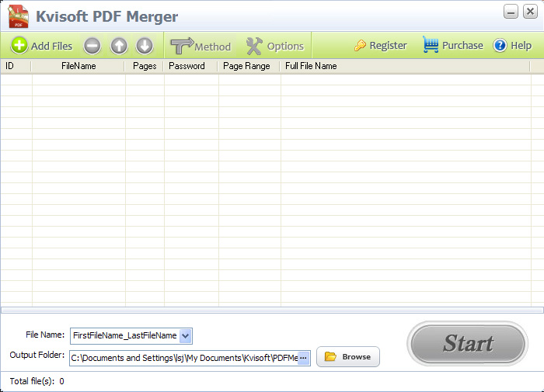Click the Page Range column header
The width and height of the screenshot is (544, 392).
tap(249, 66)
